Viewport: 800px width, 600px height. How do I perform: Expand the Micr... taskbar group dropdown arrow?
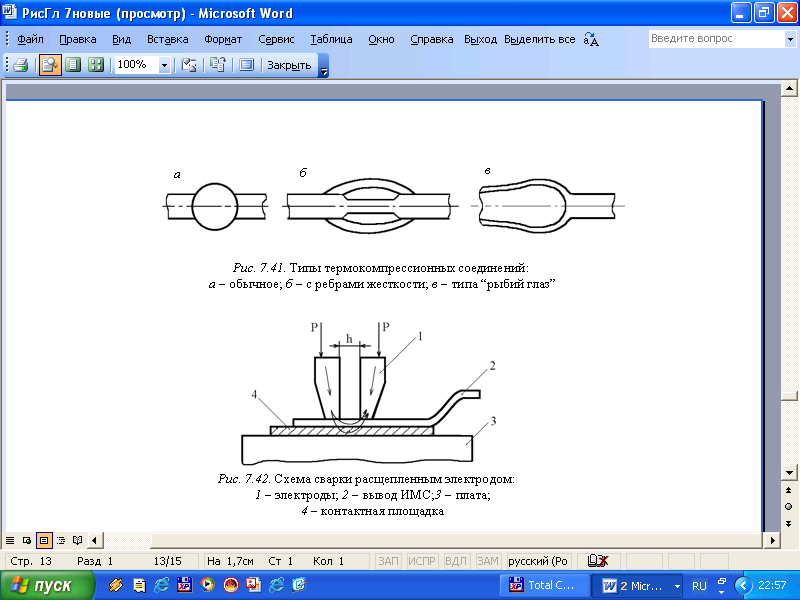[x=678, y=586]
